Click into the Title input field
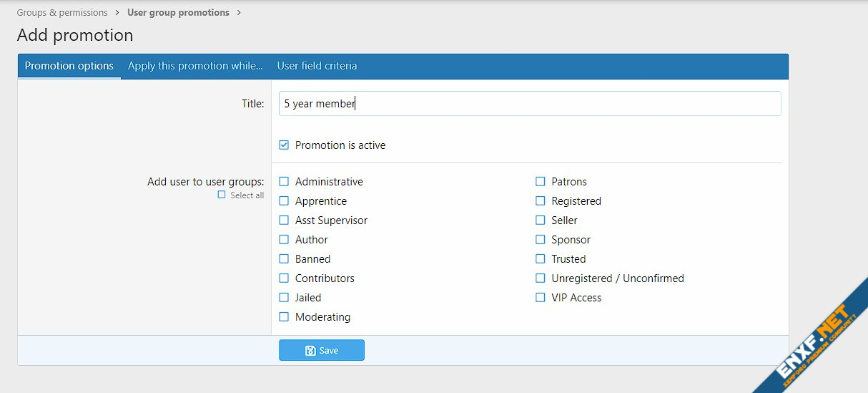Image resolution: width=868 pixels, height=393 pixels. (529, 103)
